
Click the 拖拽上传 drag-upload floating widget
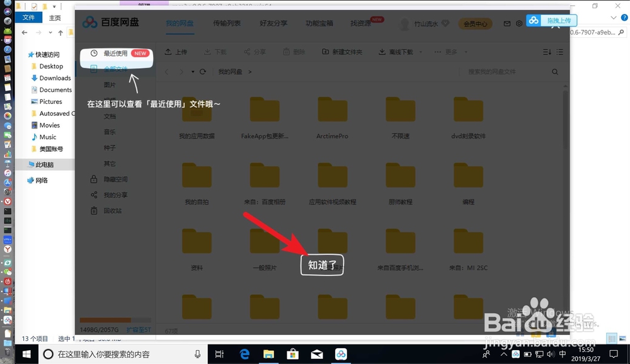[x=552, y=20]
